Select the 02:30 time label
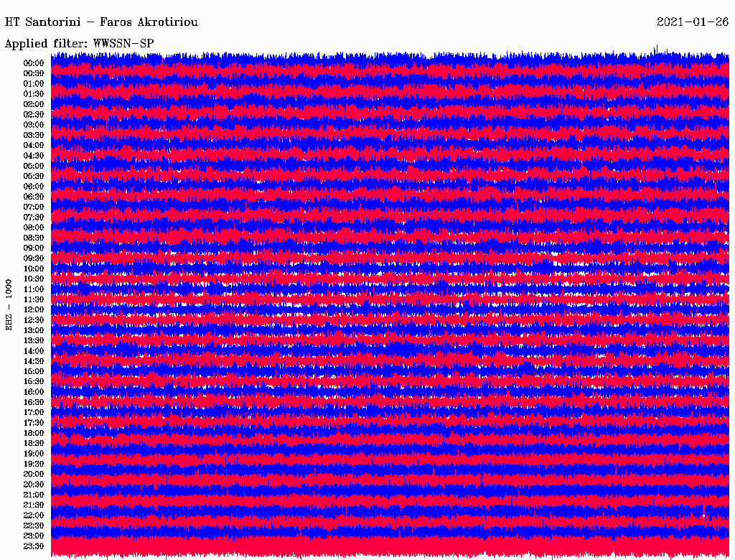This screenshot has height=560, width=735. point(34,114)
